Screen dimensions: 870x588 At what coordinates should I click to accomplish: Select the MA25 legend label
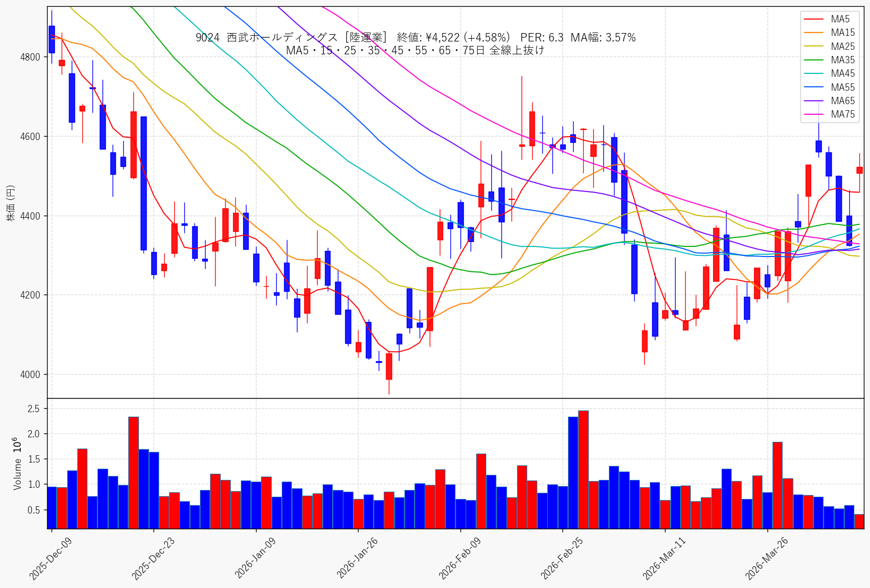click(x=843, y=46)
